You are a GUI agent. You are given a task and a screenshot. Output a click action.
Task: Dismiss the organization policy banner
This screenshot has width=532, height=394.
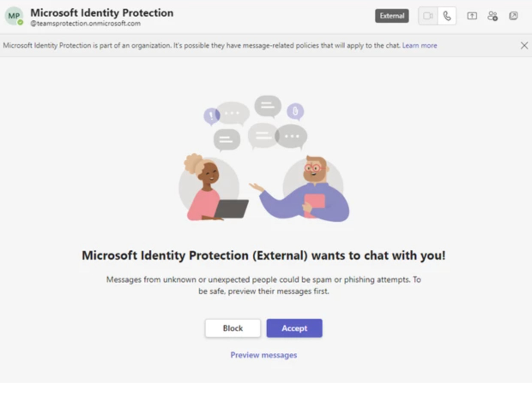pos(524,45)
